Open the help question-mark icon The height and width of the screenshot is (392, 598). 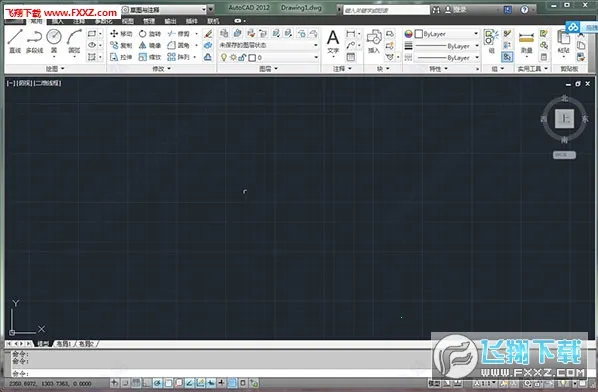pyautogui.click(x=525, y=10)
